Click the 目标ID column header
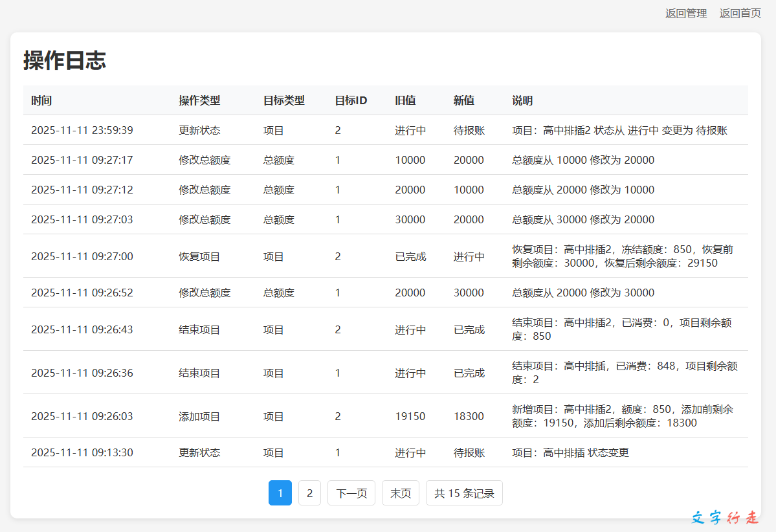The image size is (776, 532). tap(351, 100)
